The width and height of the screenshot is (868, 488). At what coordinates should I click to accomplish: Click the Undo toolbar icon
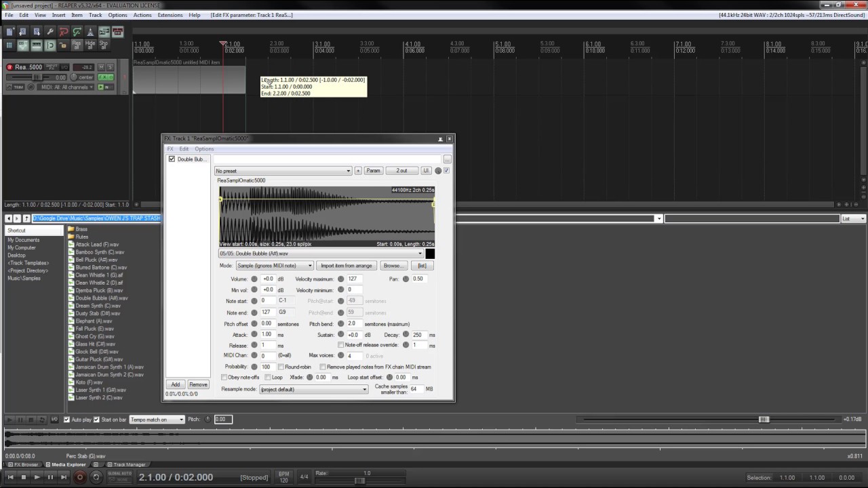click(x=64, y=32)
